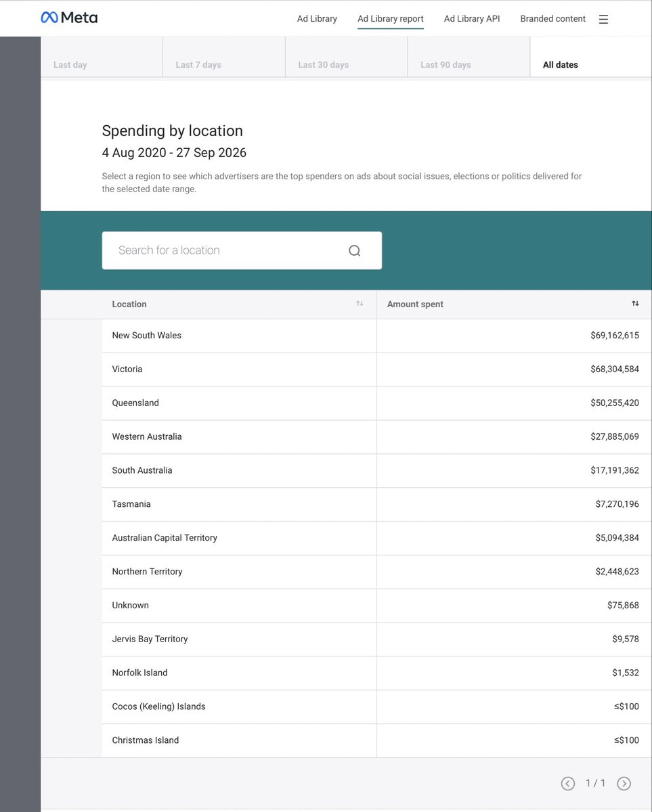Sort by Amount spent column arrows
The height and width of the screenshot is (812, 652).
[635, 304]
